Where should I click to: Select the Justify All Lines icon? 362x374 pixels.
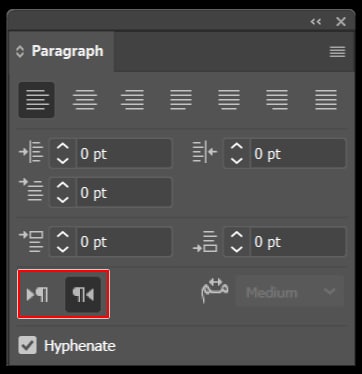point(326,100)
